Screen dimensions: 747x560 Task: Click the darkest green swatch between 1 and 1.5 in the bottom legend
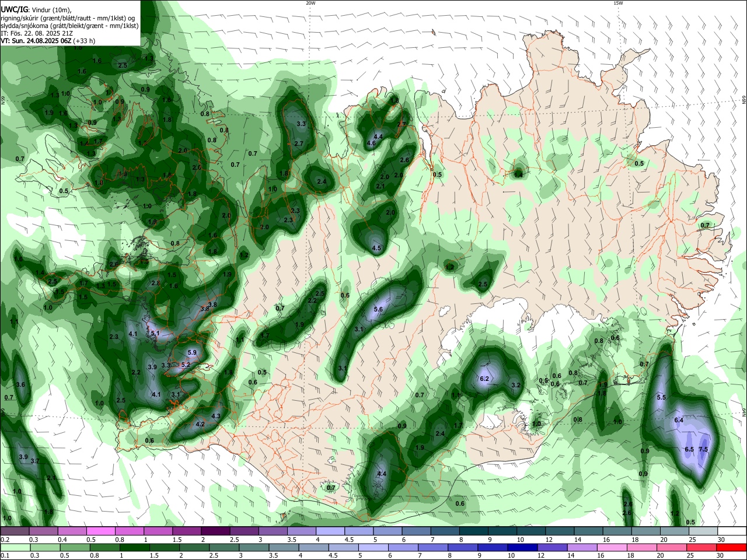point(135,547)
